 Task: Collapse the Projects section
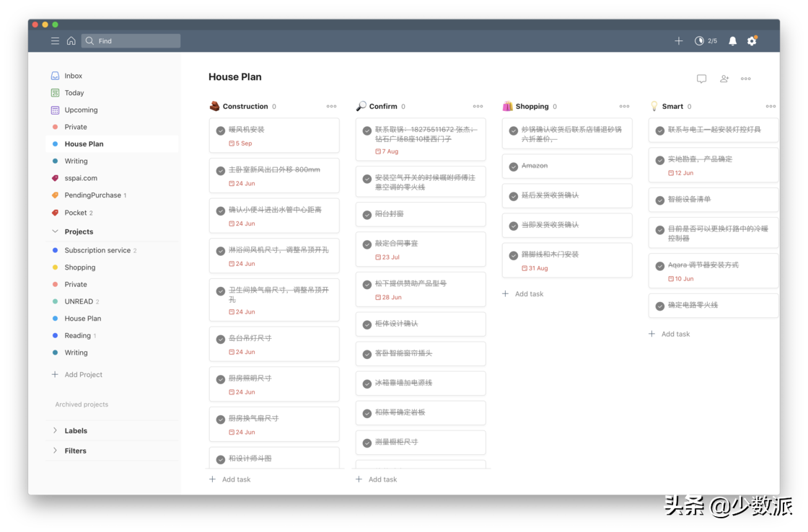[55, 231]
